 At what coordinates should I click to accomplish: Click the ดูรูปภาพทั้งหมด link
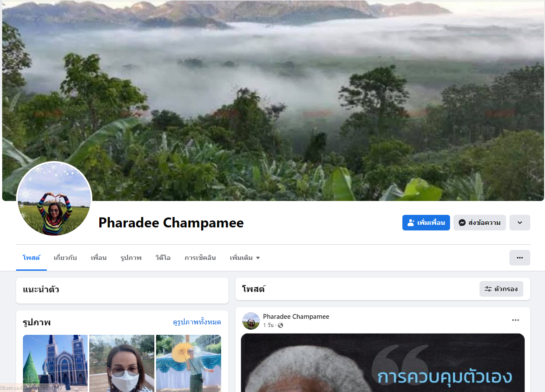tap(197, 322)
